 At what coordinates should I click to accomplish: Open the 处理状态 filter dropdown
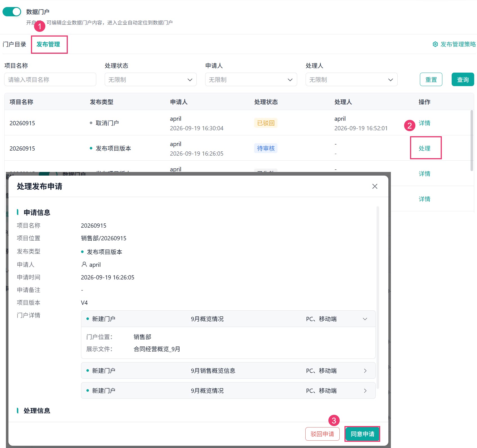151,80
